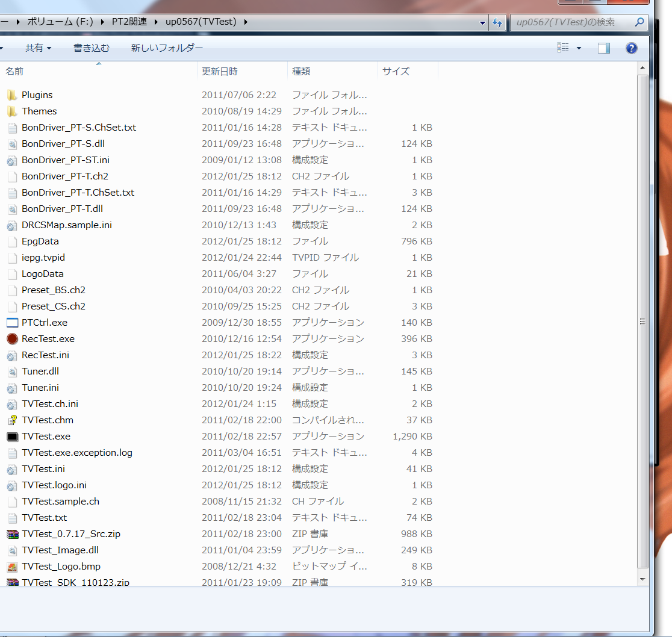Image resolution: width=672 pixels, height=637 pixels.
Task: Select TVTest.sample.ch file name
Action: point(60,502)
